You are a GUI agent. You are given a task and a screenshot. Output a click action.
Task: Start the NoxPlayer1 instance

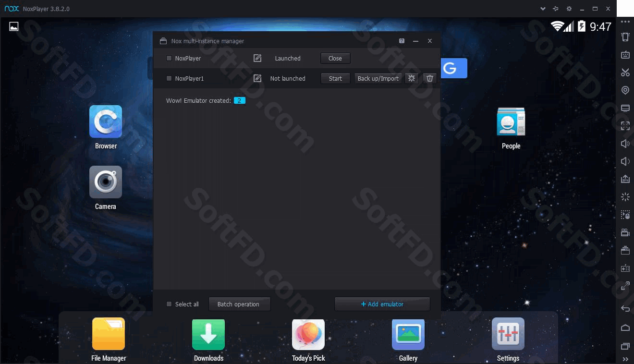pos(335,78)
